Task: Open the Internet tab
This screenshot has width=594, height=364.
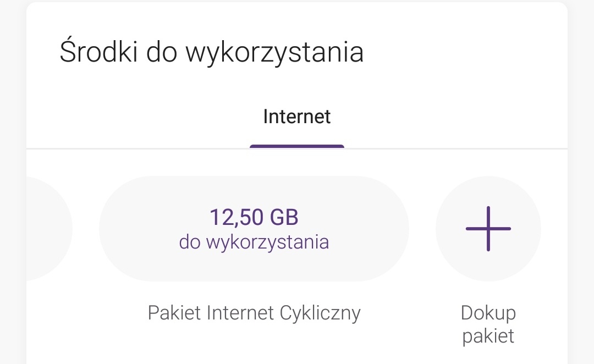Action: coord(297,117)
